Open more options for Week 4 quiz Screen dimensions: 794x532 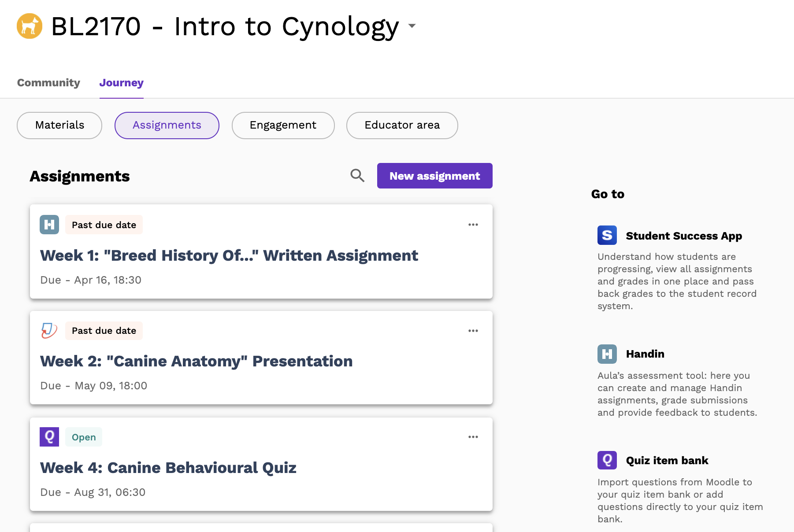473,437
